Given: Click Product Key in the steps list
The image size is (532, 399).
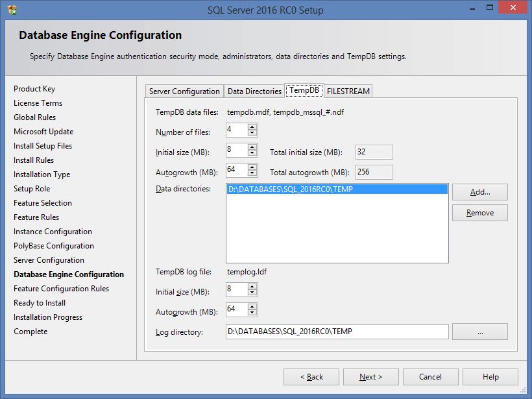Looking at the screenshot, I should click(x=34, y=89).
